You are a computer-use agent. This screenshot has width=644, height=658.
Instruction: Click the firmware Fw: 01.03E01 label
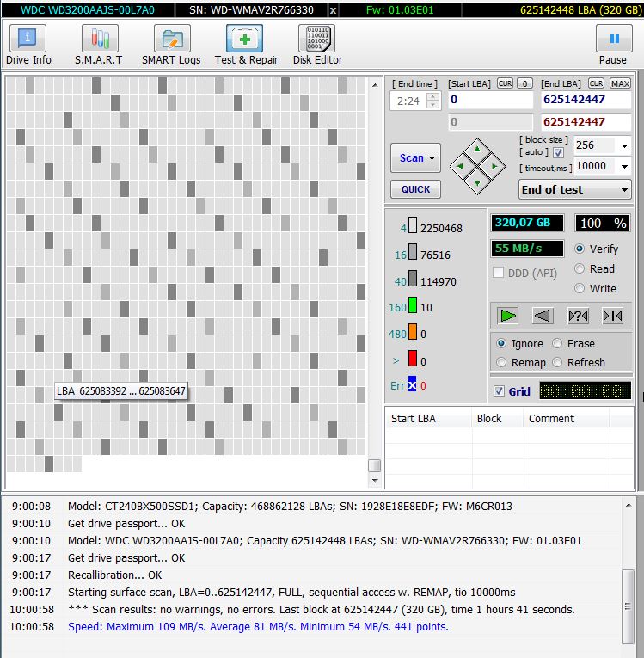[400, 10]
